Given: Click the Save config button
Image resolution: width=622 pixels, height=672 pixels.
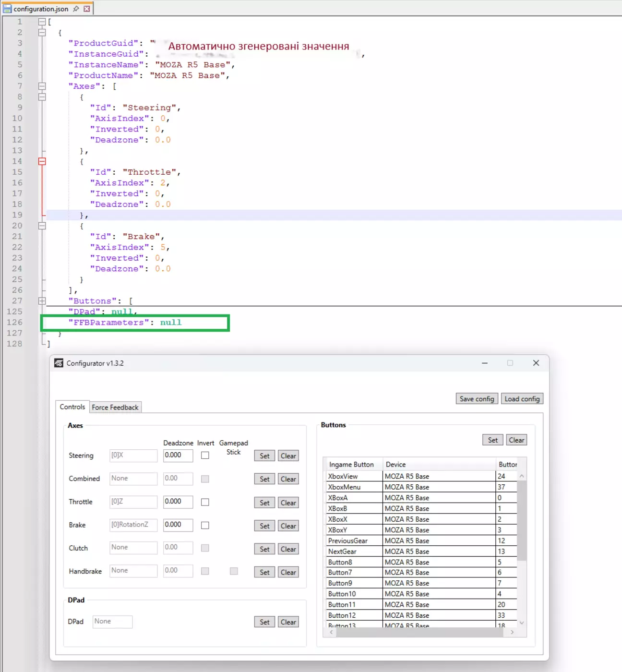Looking at the screenshot, I should 477,399.
